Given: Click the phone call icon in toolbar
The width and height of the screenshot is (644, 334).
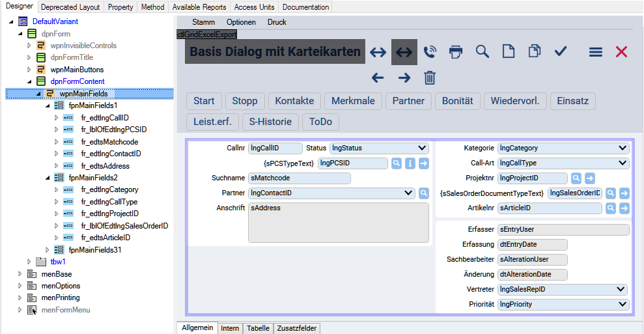Looking at the screenshot, I should coord(430,52).
